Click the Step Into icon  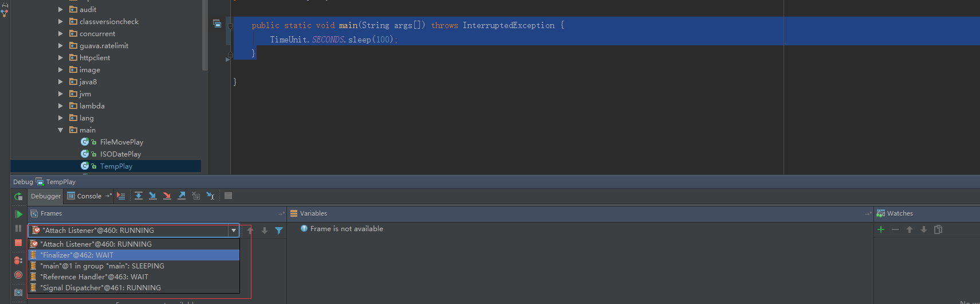[x=153, y=196]
